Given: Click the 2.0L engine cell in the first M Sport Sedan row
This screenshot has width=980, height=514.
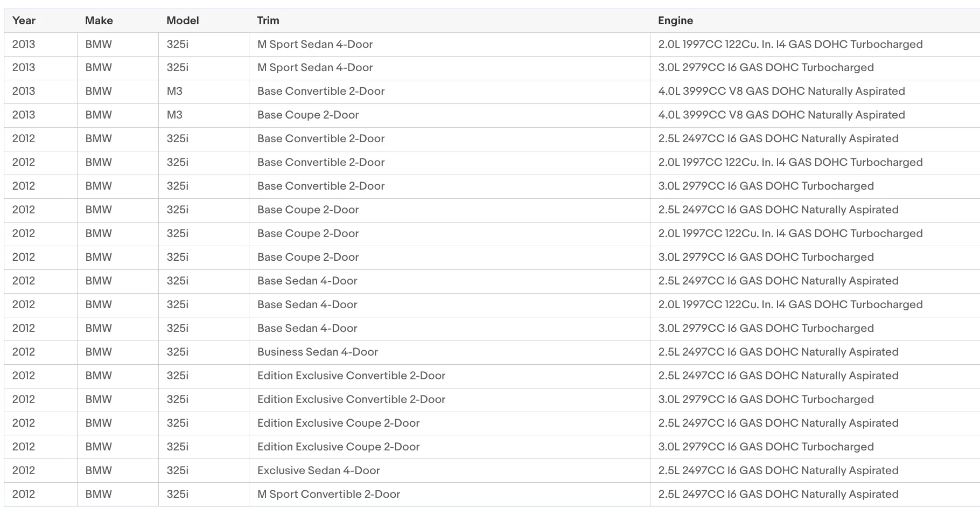Looking at the screenshot, I should tap(815, 44).
